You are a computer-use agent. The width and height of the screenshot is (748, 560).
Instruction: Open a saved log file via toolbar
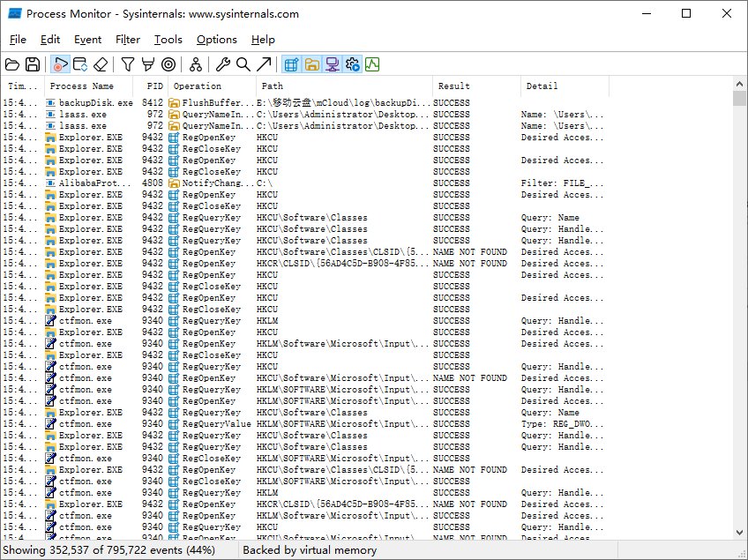pos(12,64)
